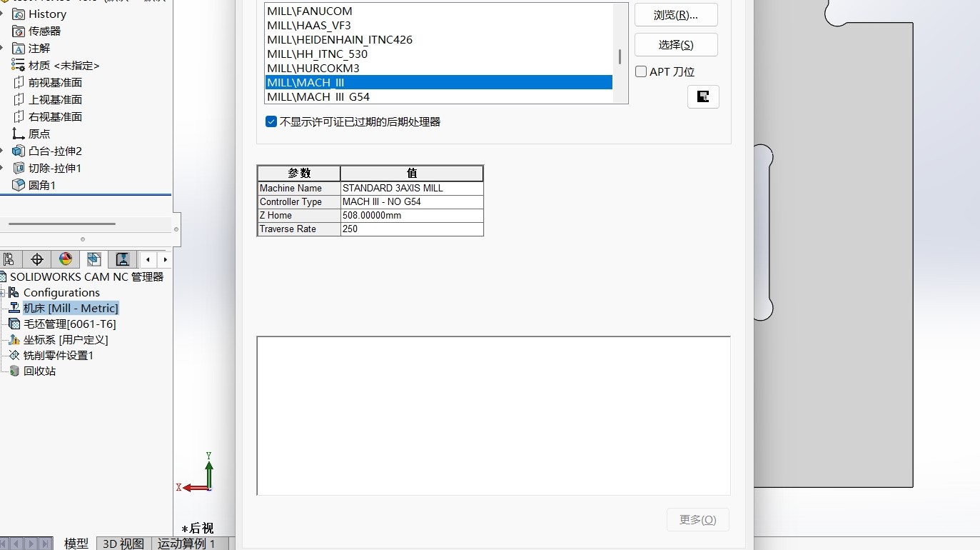
Task: Click the Traverse Rate value 250
Action: point(412,229)
